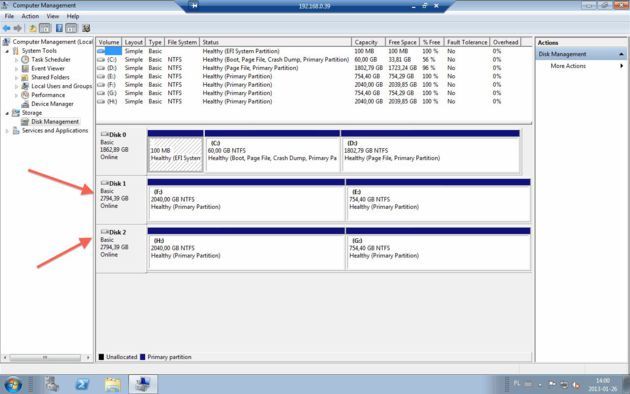
Task: Sort by the Capacity column header
Action: tap(368, 42)
